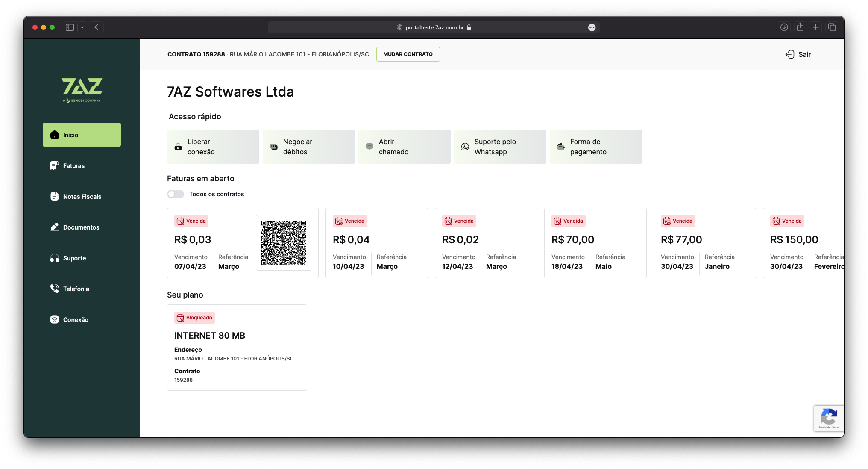Click the page options ellipsis in address bar
Image resolution: width=868 pixels, height=469 pixels.
pyautogui.click(x=592, y=27)
